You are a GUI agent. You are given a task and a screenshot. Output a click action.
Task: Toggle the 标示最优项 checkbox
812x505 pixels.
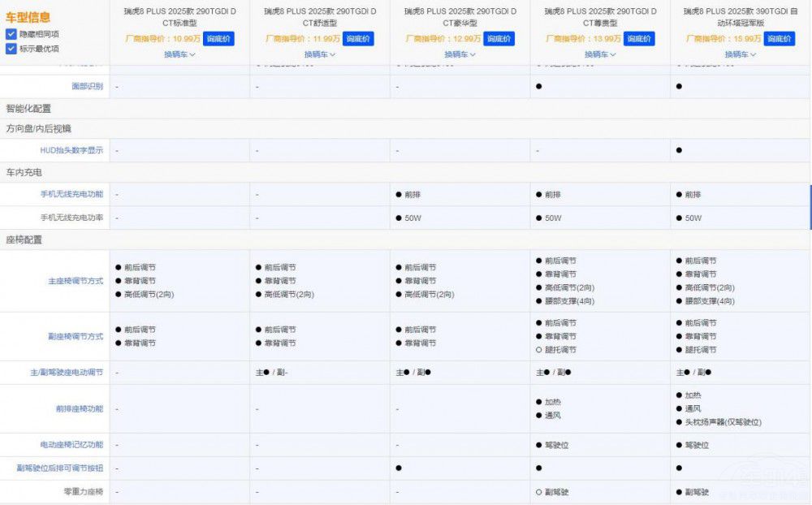pyautogui.click(x=11, y=49)
